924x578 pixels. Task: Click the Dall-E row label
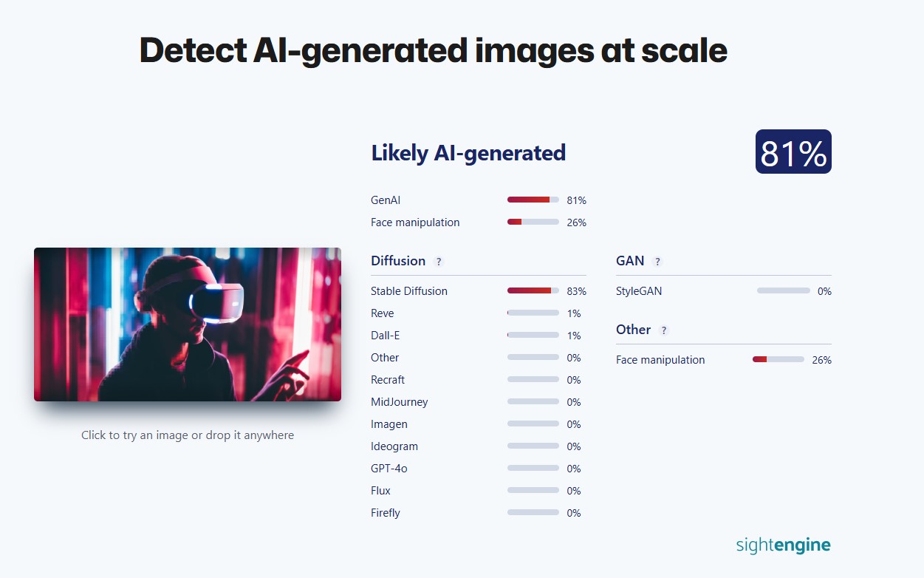[x=386, y=336]
